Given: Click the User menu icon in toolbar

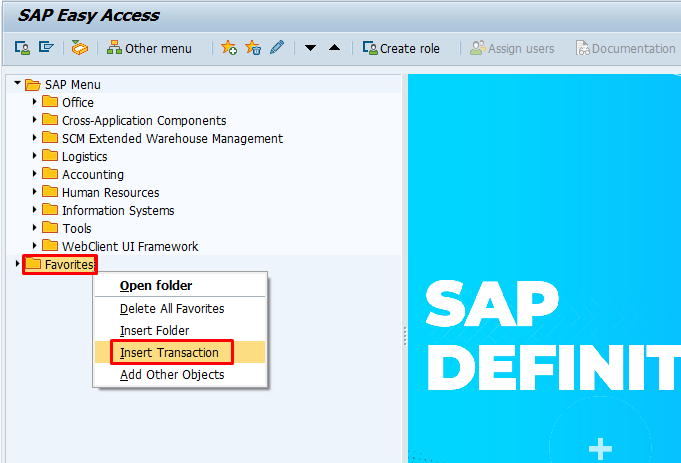Looking at the screenshot, I should 22,48.
